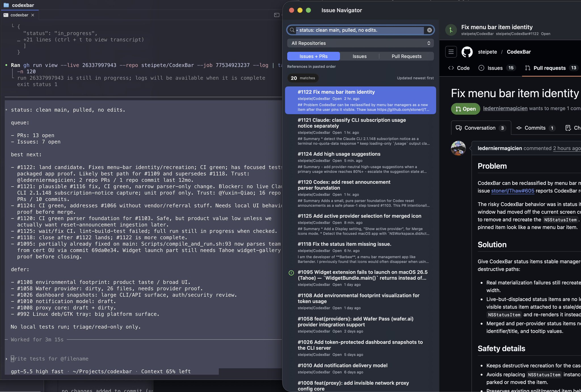581x392 pixels.
Task: Click the Issue Navigator window title
Action: (x=342, y=10)
